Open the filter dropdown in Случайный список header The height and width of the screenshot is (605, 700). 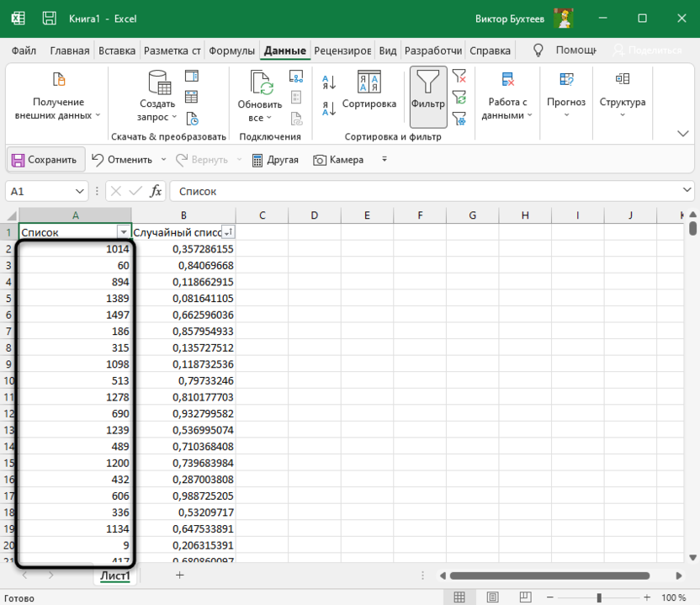[x=228, y=232]
